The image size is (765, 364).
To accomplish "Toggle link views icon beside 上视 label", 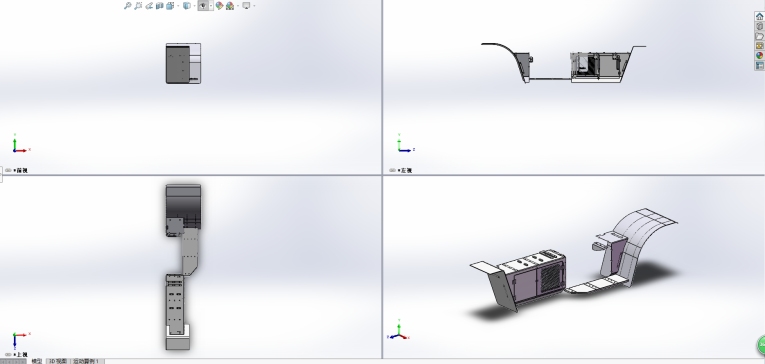I will pyautogui.click(x=8, y=354).
